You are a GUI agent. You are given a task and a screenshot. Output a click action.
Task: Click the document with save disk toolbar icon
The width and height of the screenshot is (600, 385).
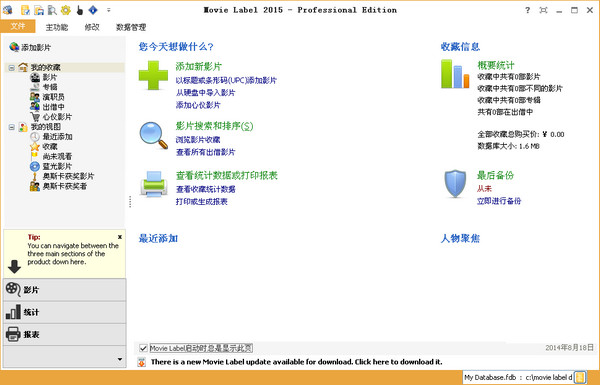tap(39, 10)
